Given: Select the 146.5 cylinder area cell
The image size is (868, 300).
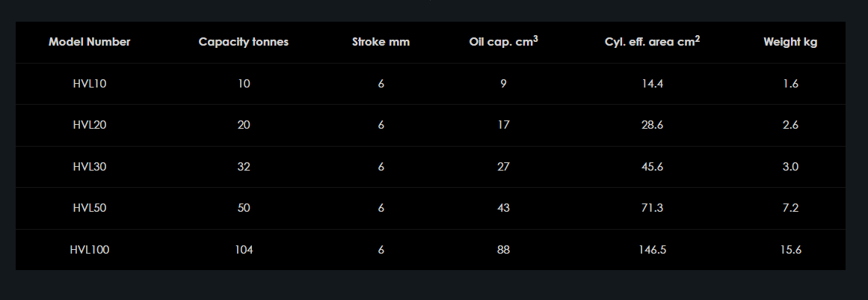Looking at the screenshot, I should click(x=653, y=250).
